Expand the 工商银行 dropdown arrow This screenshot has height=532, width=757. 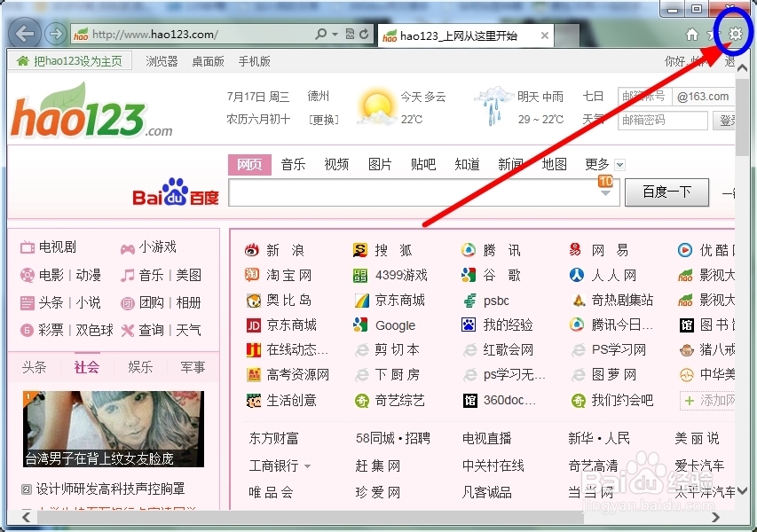308,466
